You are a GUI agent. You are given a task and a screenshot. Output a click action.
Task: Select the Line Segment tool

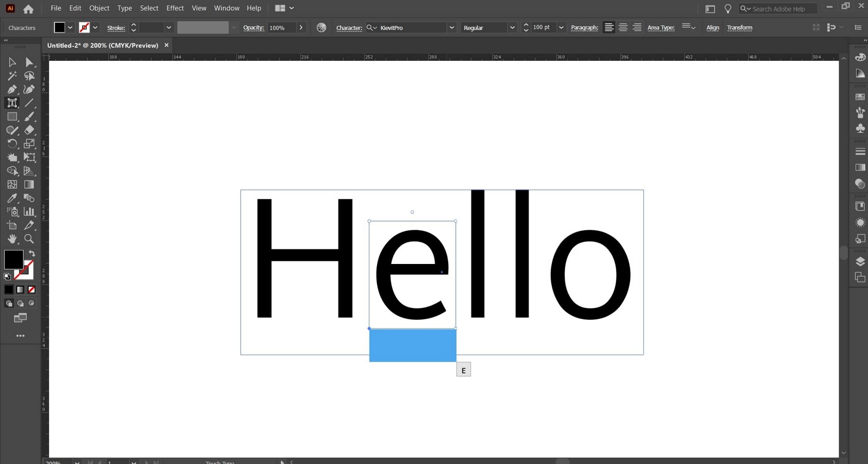click(x=29, y=103)
